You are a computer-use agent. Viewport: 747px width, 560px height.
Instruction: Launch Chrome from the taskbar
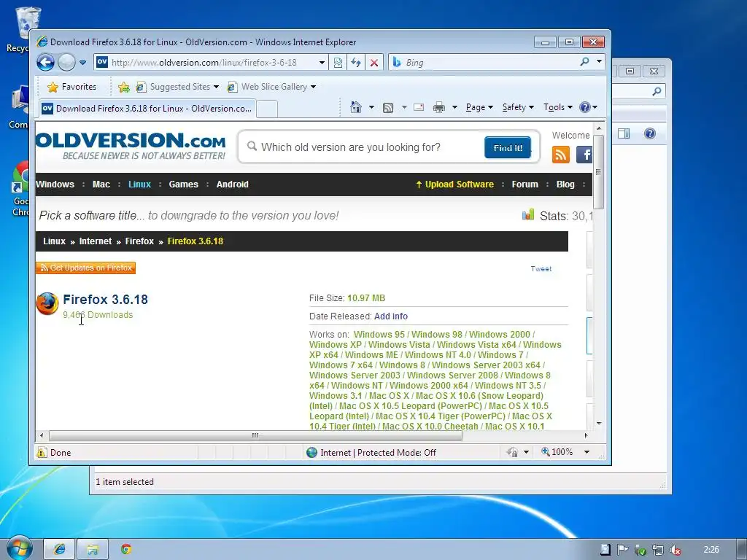coord(126,549)
